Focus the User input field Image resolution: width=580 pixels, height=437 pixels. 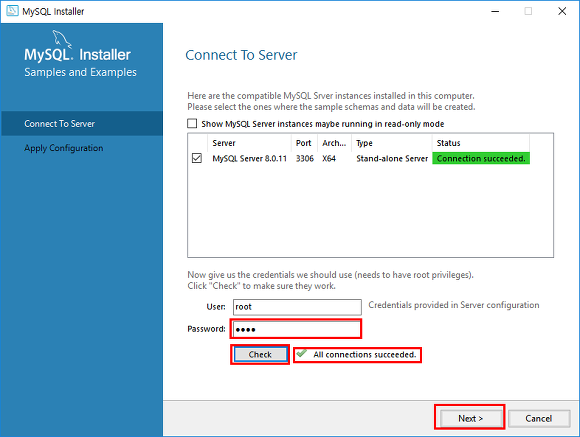coord(297,307)
